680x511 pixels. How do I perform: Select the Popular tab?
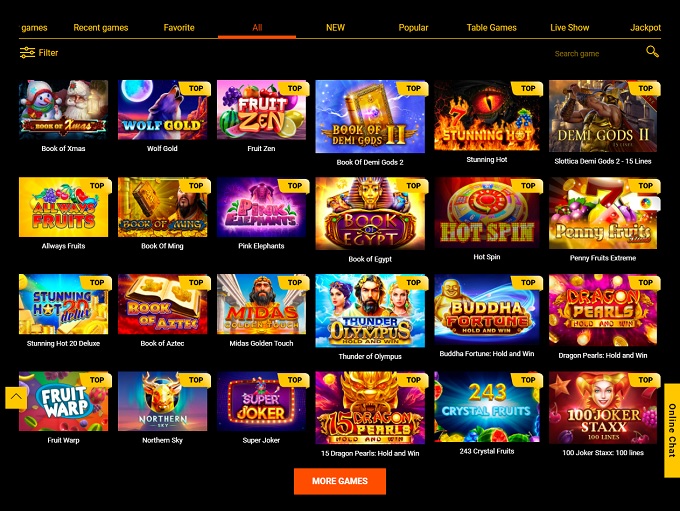[x=413, y=28]
